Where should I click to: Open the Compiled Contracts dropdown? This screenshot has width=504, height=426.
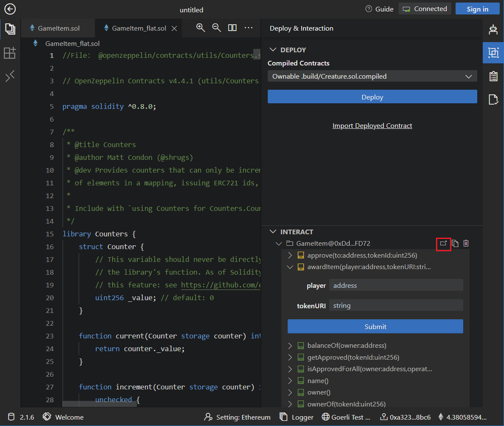(372, 77)
